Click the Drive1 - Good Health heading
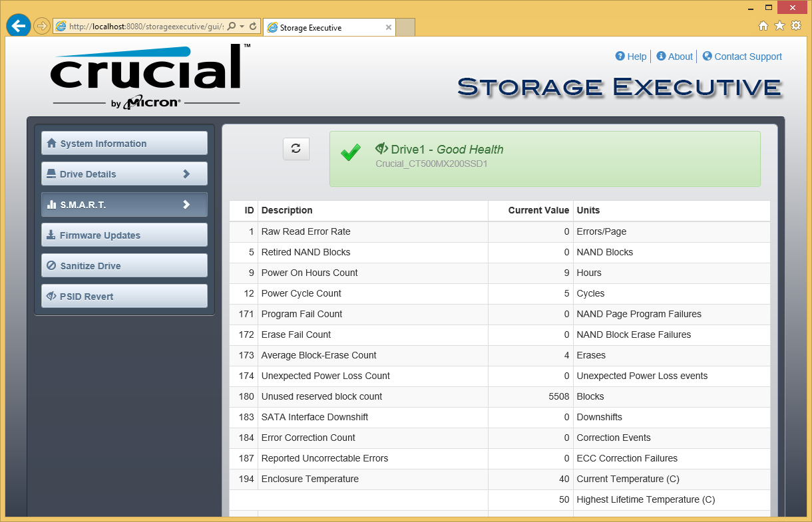The height and width of the screenshot is (522, 812). tap(447, 150)
